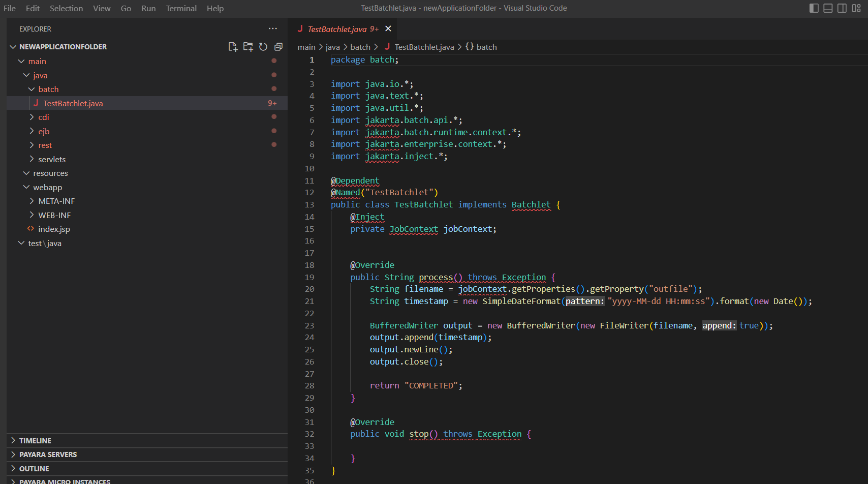
Task: Expand the OUTLINE section
Action: [x=34, y=469]
